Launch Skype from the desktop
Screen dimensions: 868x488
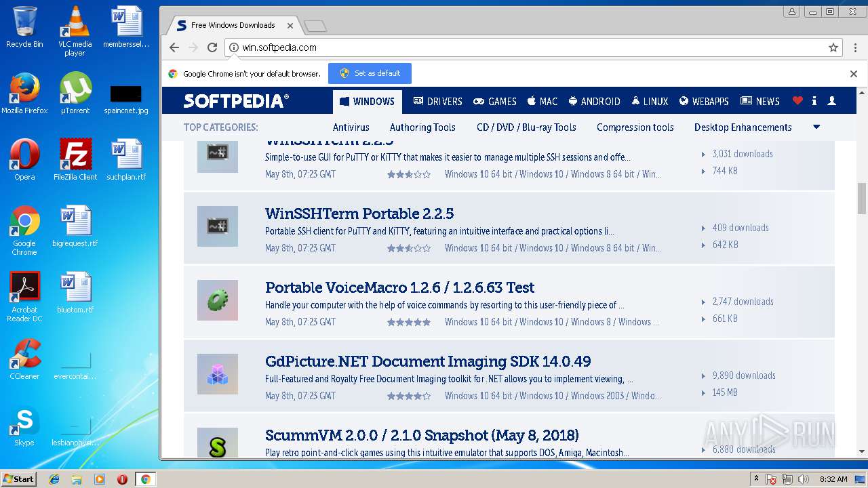pyautogui.click(x=24, y=426)
